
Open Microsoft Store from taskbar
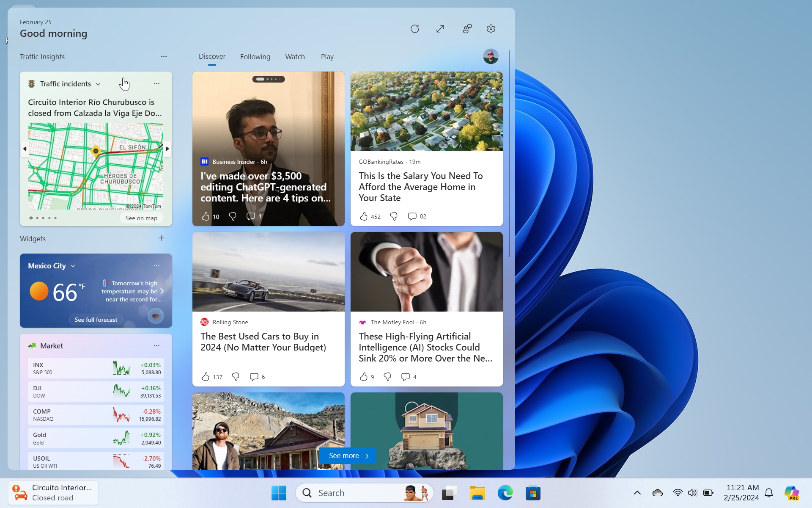pos(533,493)
